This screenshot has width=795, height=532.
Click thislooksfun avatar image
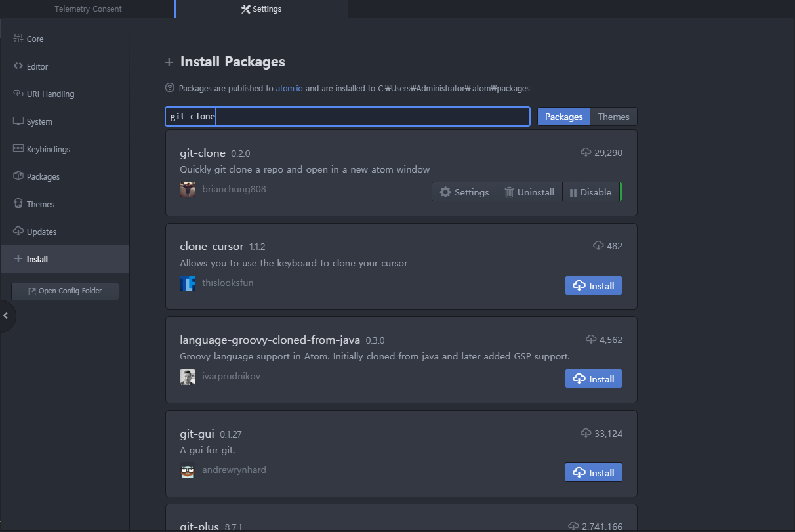(x=188, y=283)
